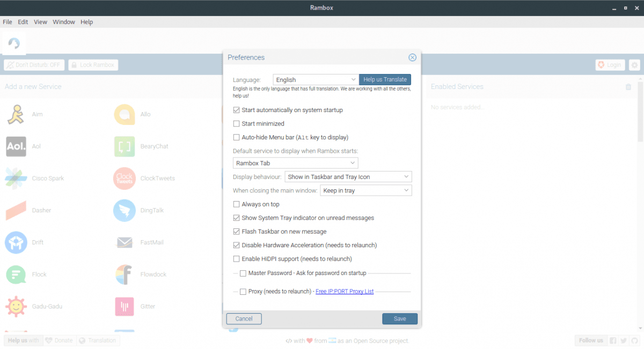The height and width of the screenshot is (349, 644).
Task: Uncheck Flash Taskbar on new message
Action: (x=237, y=232)
